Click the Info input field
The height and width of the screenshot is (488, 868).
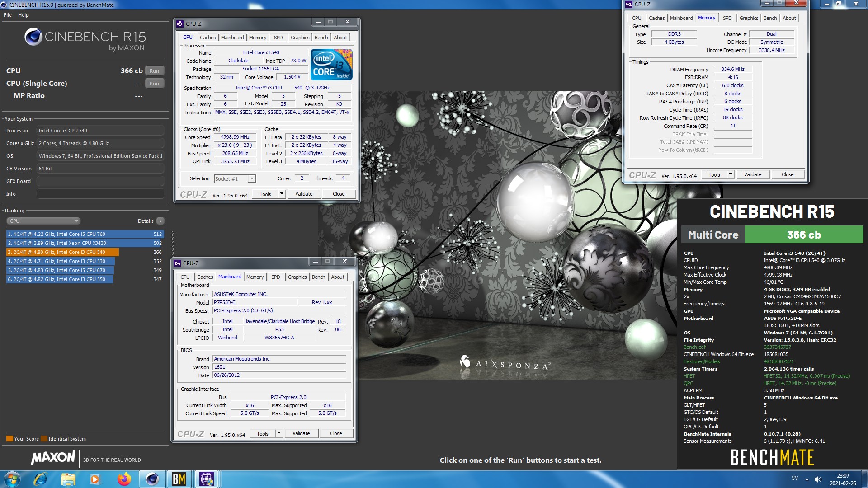[x=100, y=194]
